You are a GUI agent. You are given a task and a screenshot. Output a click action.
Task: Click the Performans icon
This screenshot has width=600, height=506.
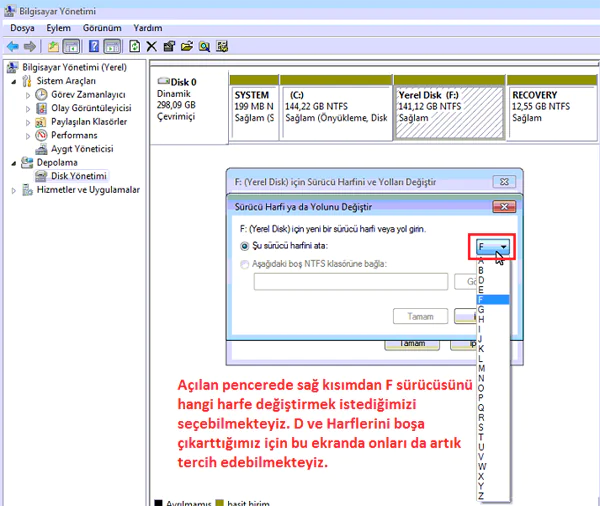click(x=41, y=135)
